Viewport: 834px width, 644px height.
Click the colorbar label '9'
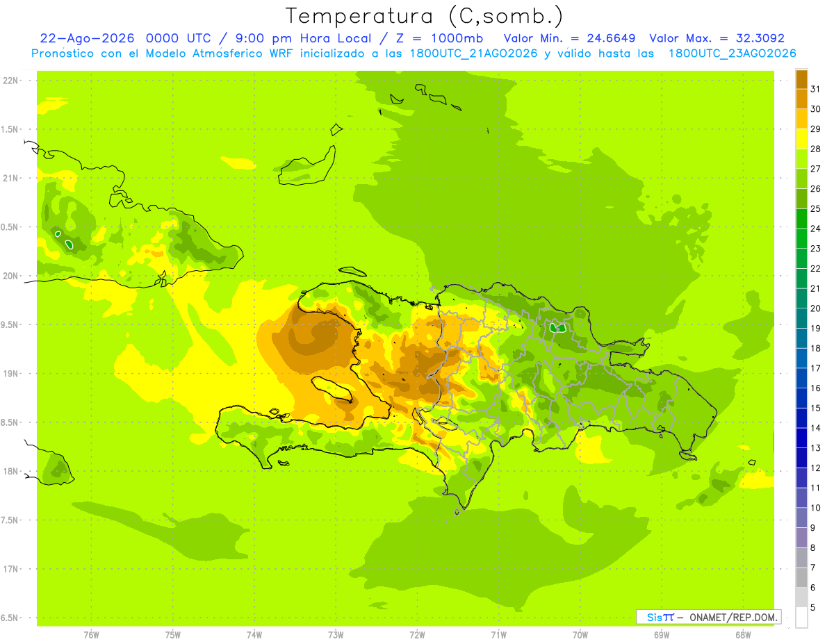[812, 528]
